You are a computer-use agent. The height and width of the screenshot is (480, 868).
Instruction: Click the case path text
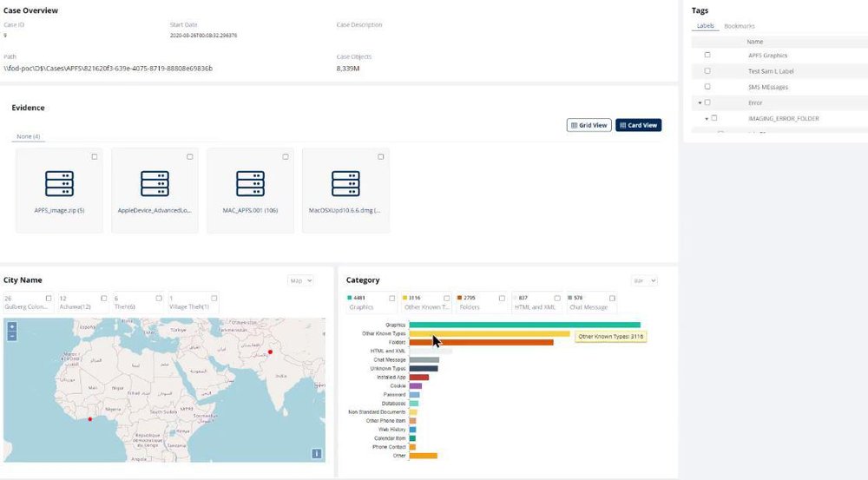coord(108,69)
